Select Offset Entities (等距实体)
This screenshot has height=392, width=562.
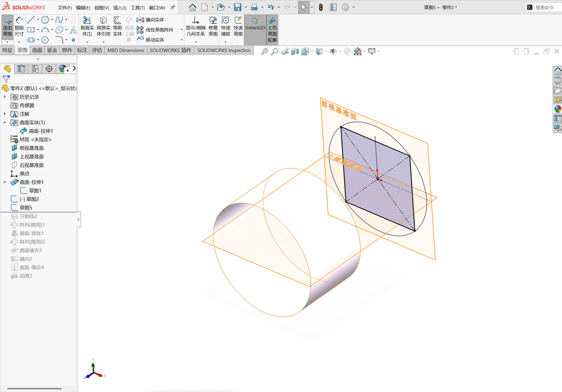pos(117,26)
